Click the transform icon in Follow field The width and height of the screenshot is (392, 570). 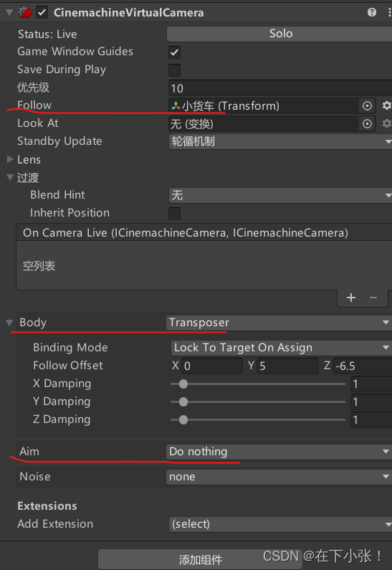pyautogui.click(x=176, y=106)
